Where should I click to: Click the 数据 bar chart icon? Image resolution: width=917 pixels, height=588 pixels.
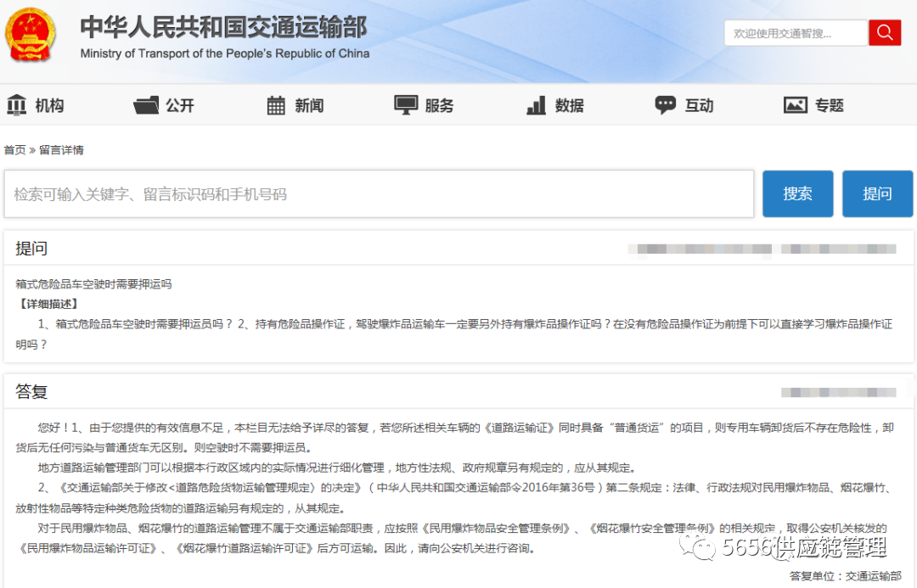[x=536, y=105]
